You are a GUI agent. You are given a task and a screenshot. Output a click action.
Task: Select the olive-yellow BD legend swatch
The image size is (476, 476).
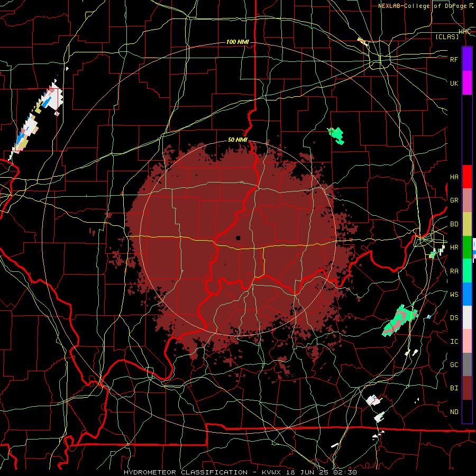point(467,224)
